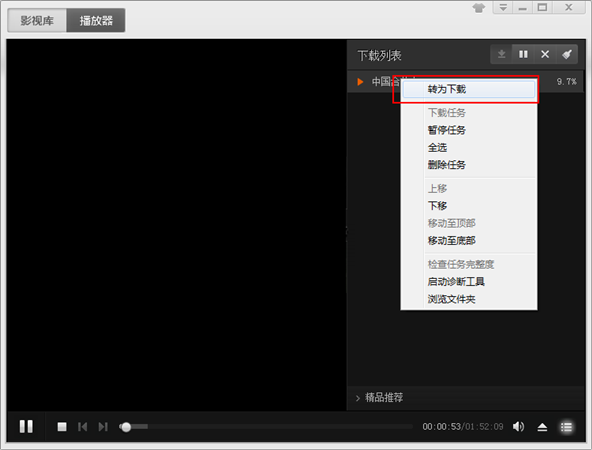Choose 下移 from context menu
Image resolution: width=592 pixels, height=450 pixels.
469,206
